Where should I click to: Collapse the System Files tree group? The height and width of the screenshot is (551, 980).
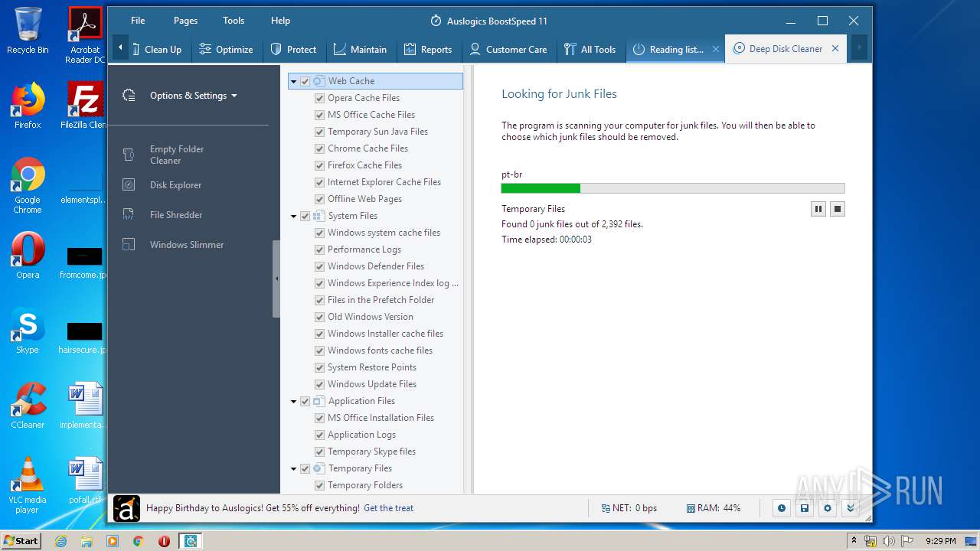[294, 216]
